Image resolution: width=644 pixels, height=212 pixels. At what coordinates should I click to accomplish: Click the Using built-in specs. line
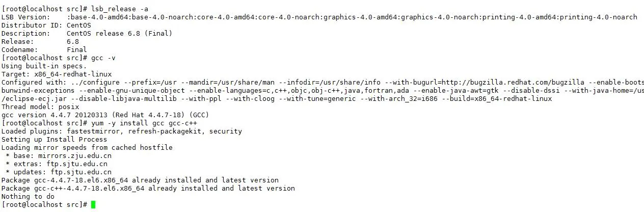pos(44,66)
